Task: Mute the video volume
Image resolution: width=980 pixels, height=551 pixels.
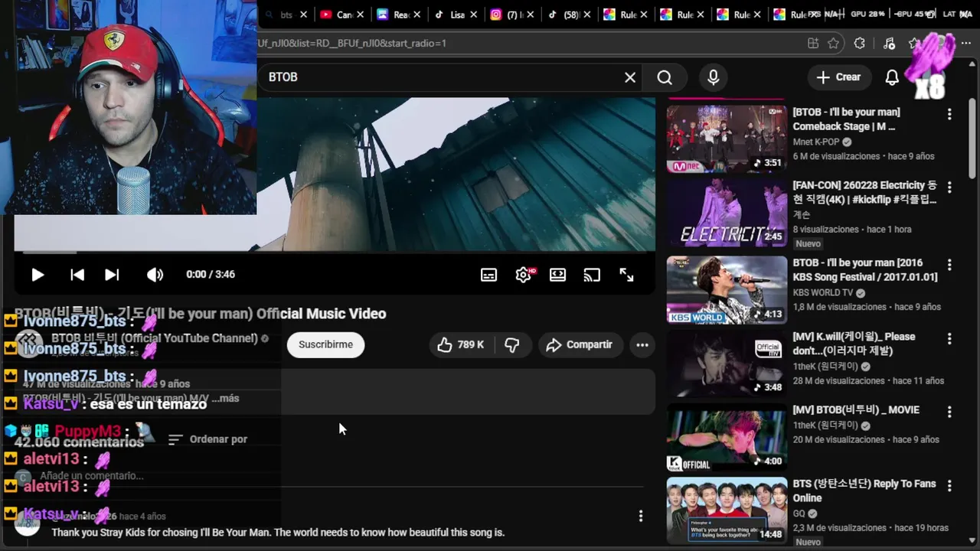Action: coord(155,275)
